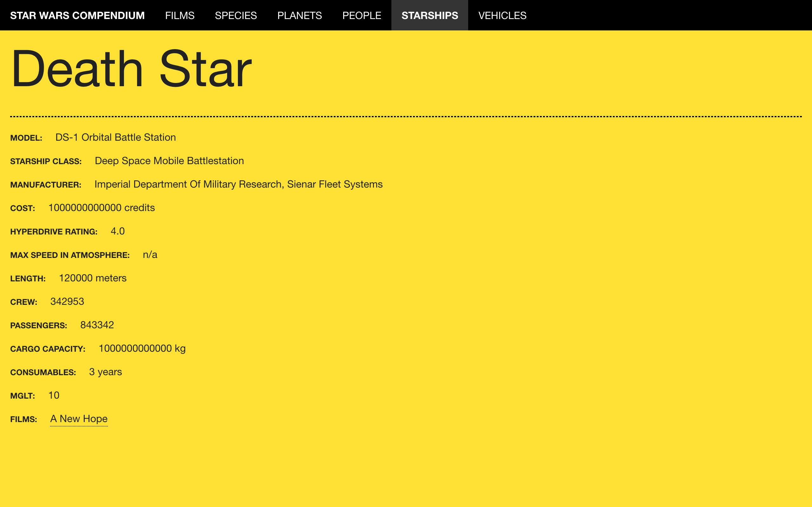The height and width of the screenshot is (507, 812).
Task: Click the Deep Space Mobile Battlestation text
Action: 169,161
